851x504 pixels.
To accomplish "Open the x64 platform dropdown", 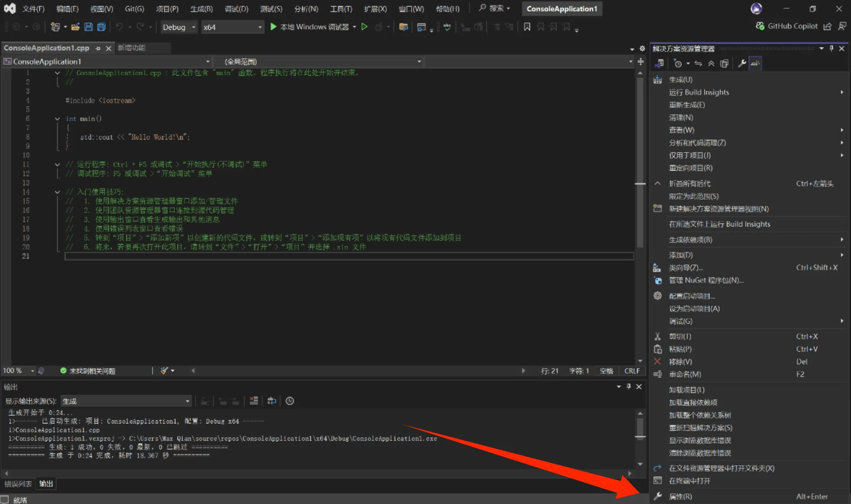I will (232, 27).
